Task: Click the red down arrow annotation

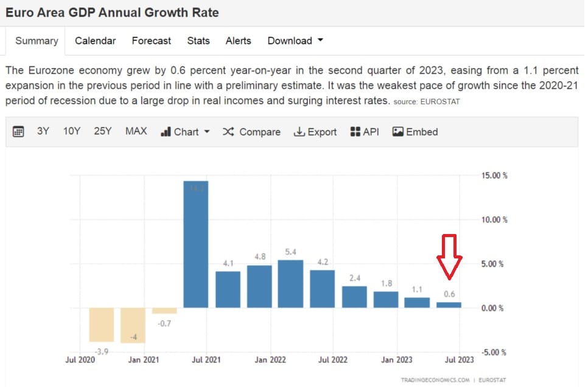Action: click(x=449, y=257)
